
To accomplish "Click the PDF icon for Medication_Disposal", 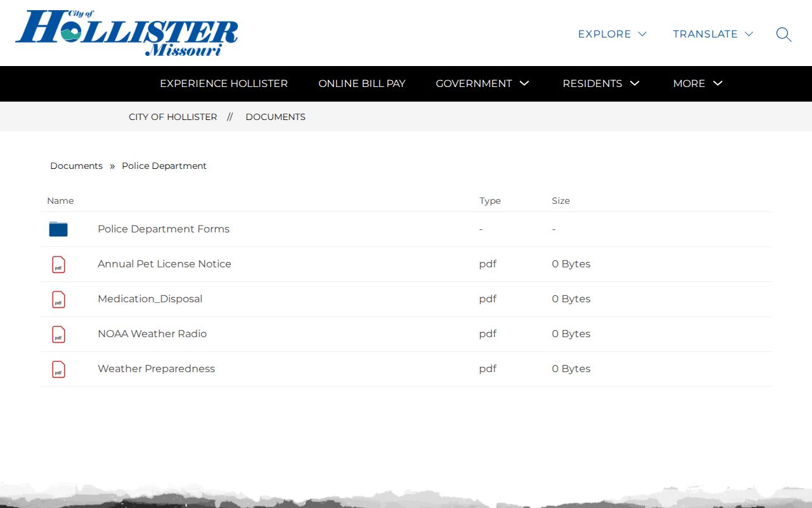I will click(58, 299).
